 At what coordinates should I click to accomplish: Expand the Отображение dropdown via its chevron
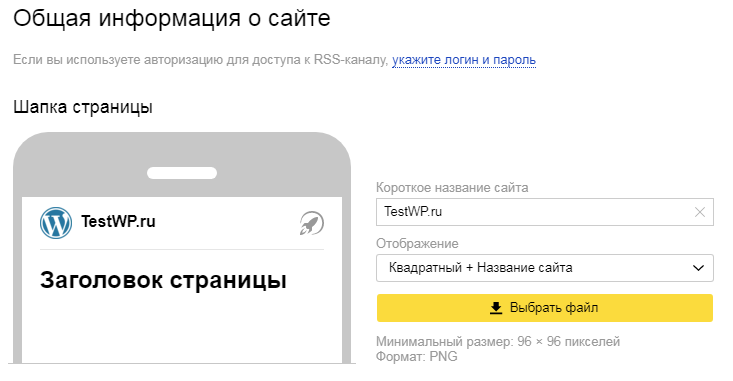pyautogui.click(x=698, y=268)
